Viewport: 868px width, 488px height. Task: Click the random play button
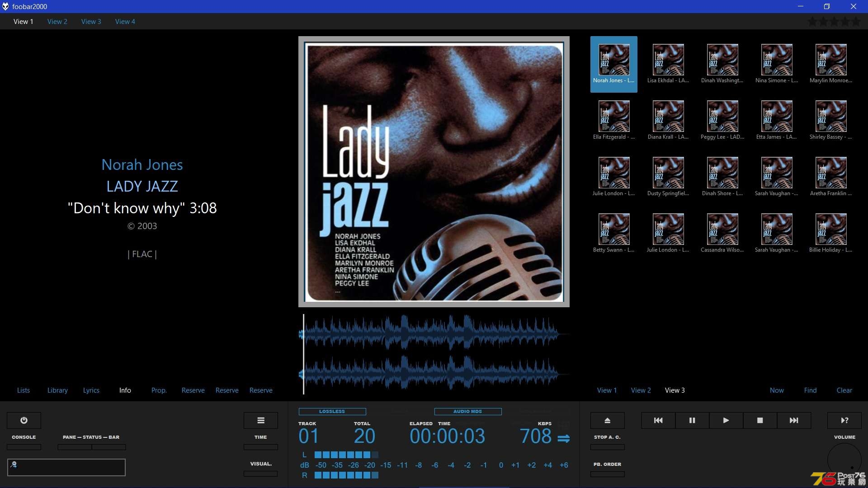pyautogui.click(x=844, y=420)
